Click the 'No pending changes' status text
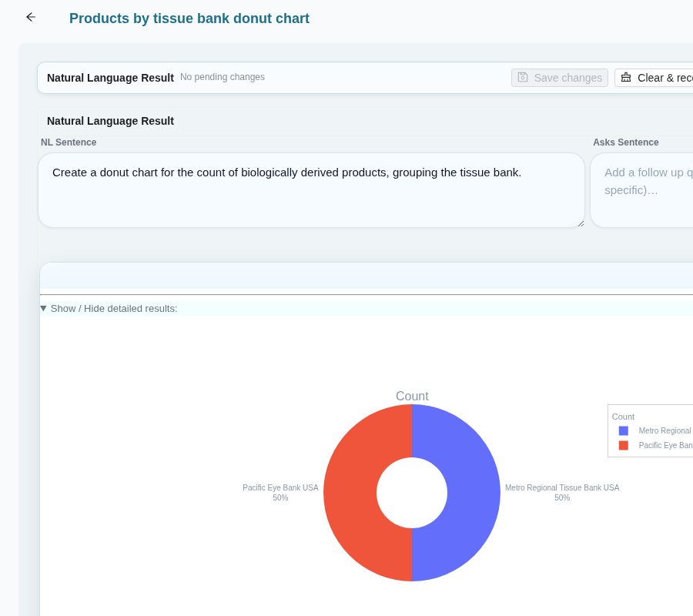This screenshot has height=616, width=693. coord(223,77)
